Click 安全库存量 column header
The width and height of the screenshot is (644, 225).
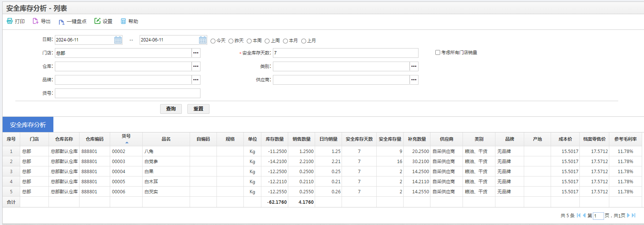(390, 139)
